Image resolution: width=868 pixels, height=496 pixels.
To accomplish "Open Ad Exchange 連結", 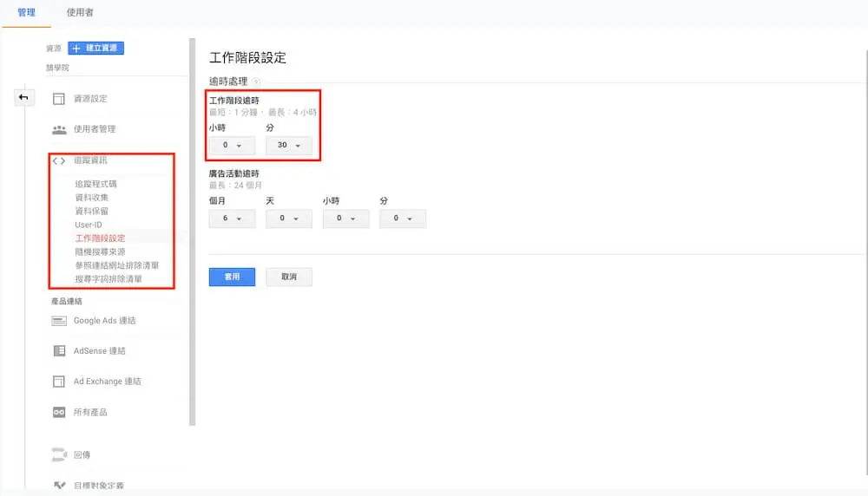I will pos(108,382).
